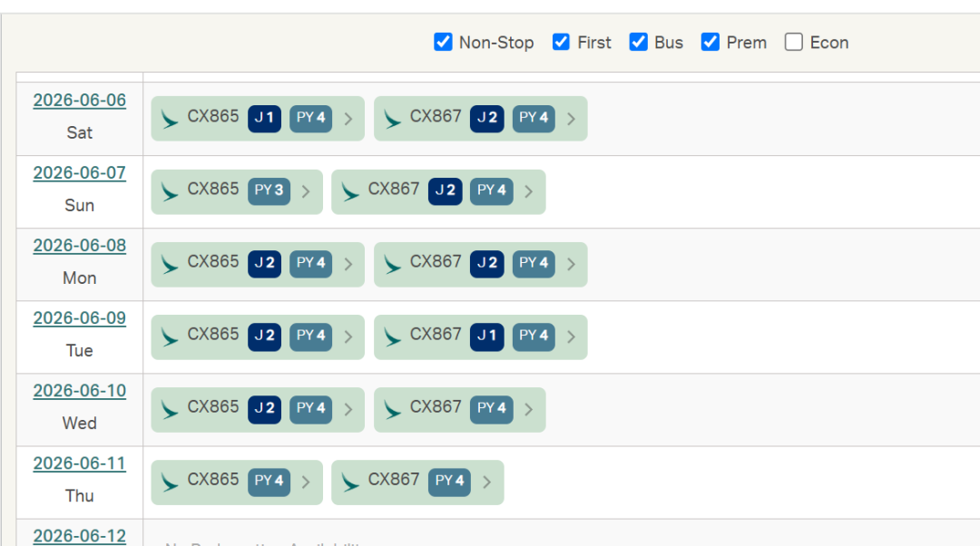Click the PY3 badge on Sunday's CX865
Image resolution: width=980 pixels, height=546 pixels.
pyautogui.click(x=269, y=190)
